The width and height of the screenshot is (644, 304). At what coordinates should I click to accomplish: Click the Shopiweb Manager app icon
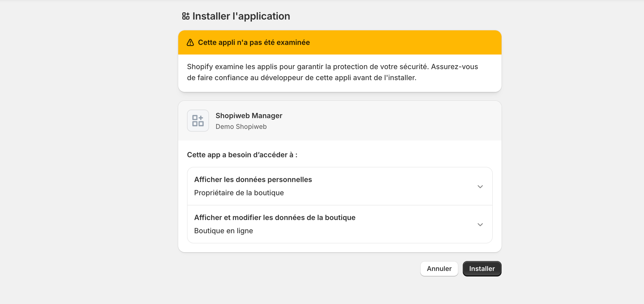point(198,121)
